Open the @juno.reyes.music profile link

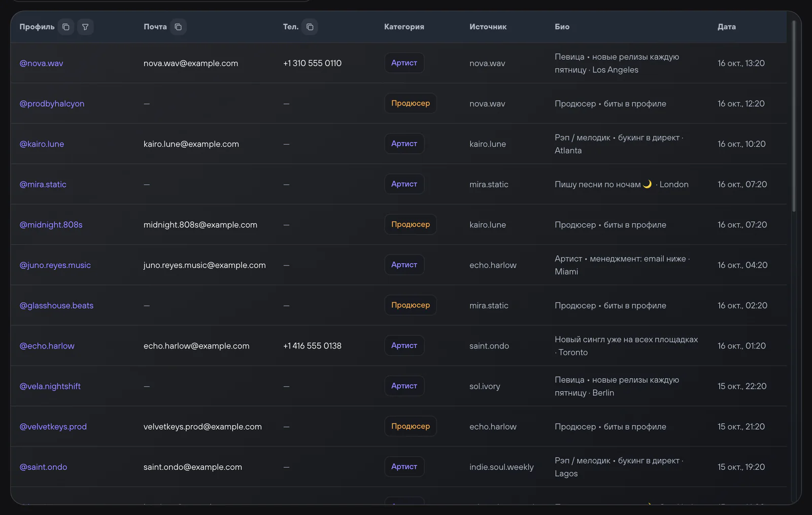[55, 265]
